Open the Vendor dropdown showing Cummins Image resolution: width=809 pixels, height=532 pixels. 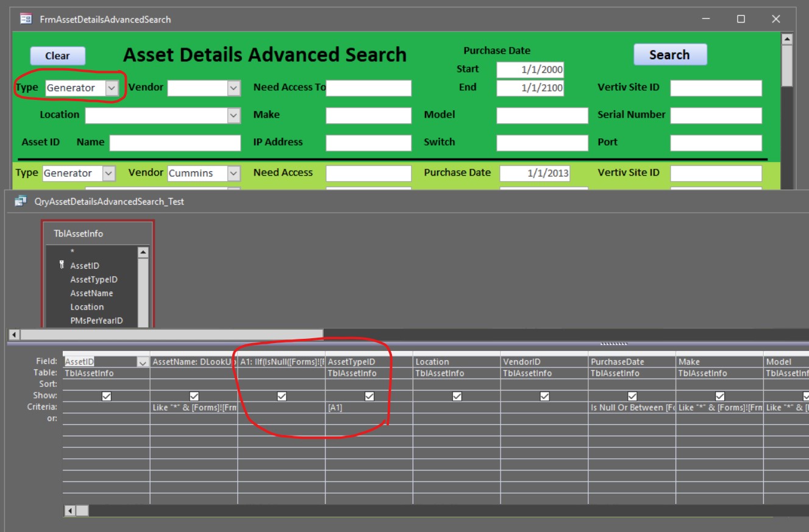pos(233,173)
